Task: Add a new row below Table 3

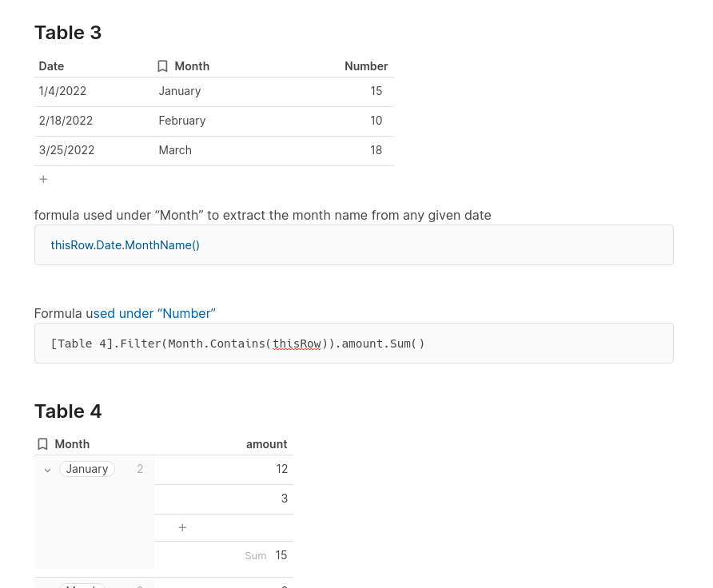Action: [43, 179]
